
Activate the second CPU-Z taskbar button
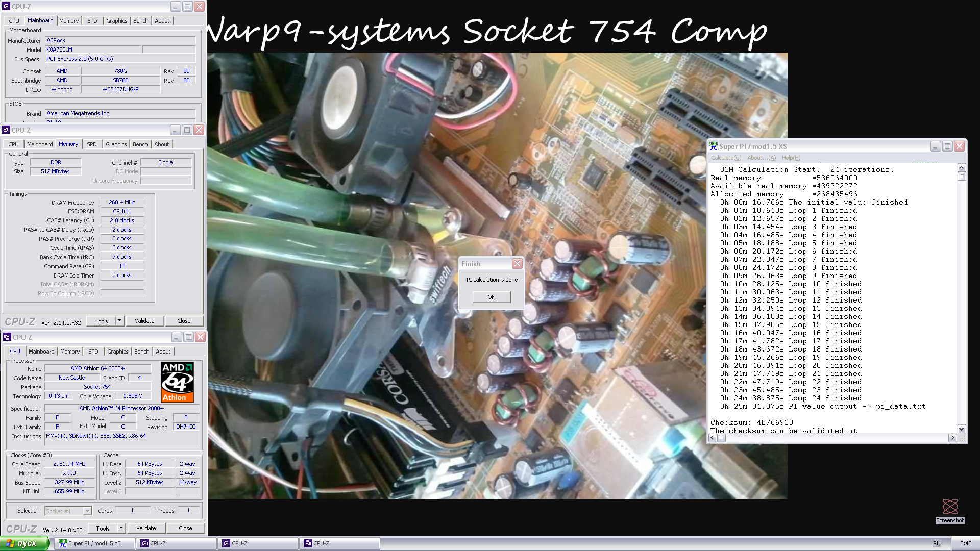(258, 543)
